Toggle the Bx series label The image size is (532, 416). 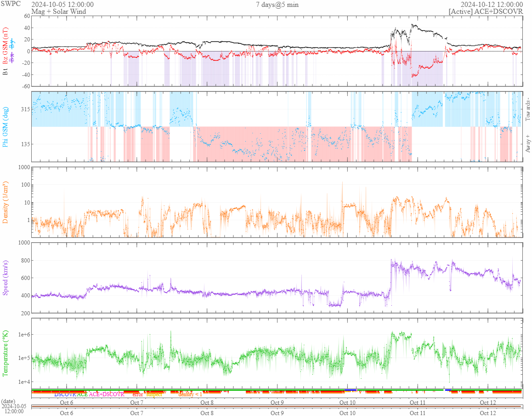(12, 57)
